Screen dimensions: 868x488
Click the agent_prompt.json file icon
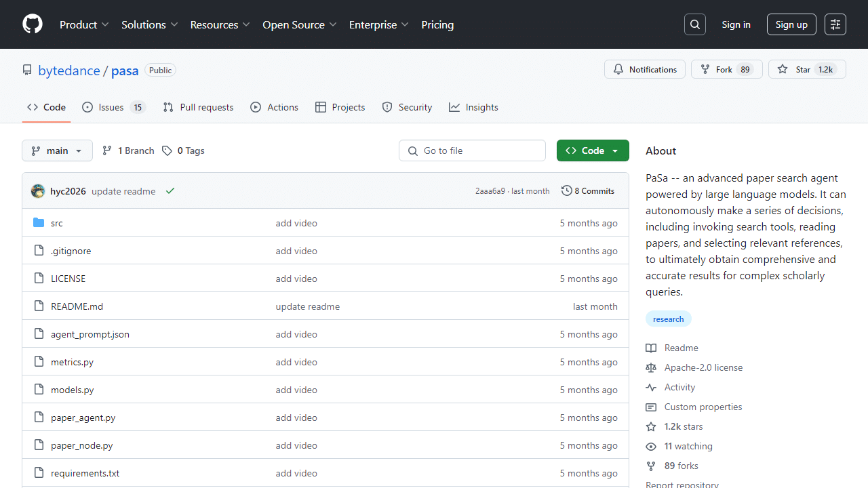point(39,334)
